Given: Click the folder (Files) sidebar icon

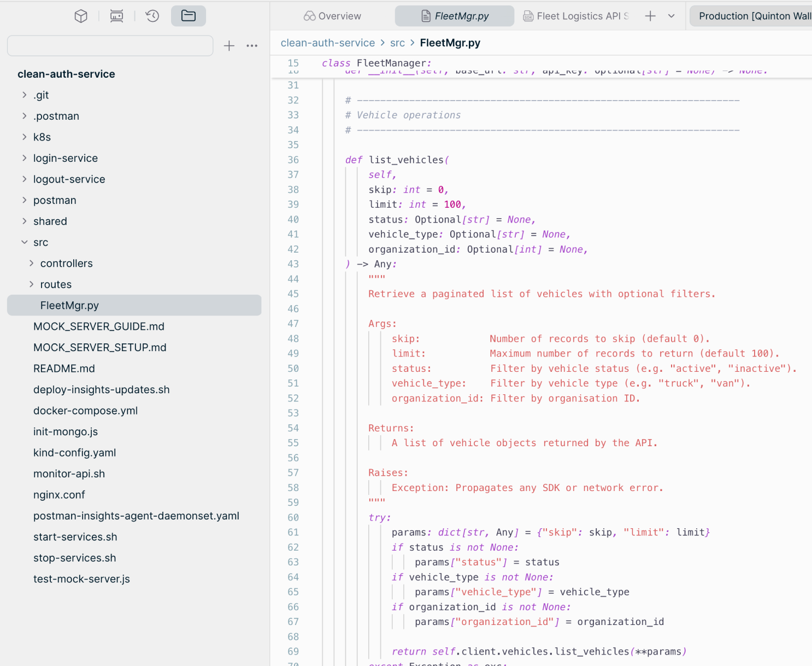Looking at the screenshot, I should (x=188, y=16).
